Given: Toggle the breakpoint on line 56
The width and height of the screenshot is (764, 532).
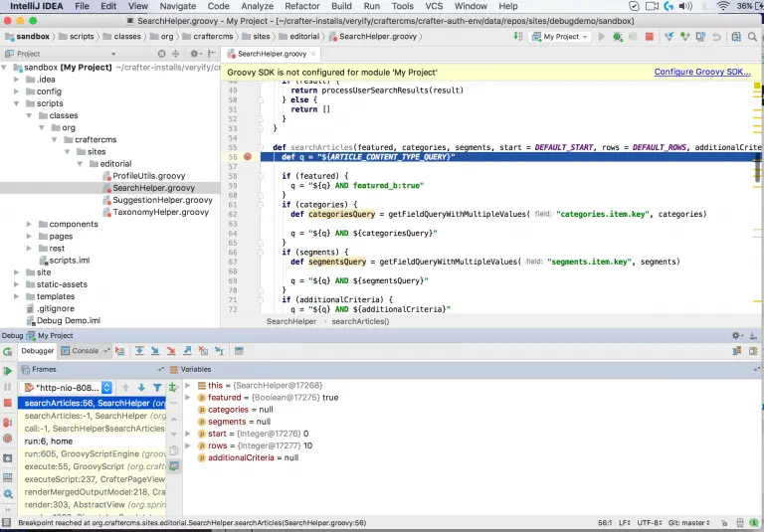Looking at the screenshot, I should pos(248,157).
